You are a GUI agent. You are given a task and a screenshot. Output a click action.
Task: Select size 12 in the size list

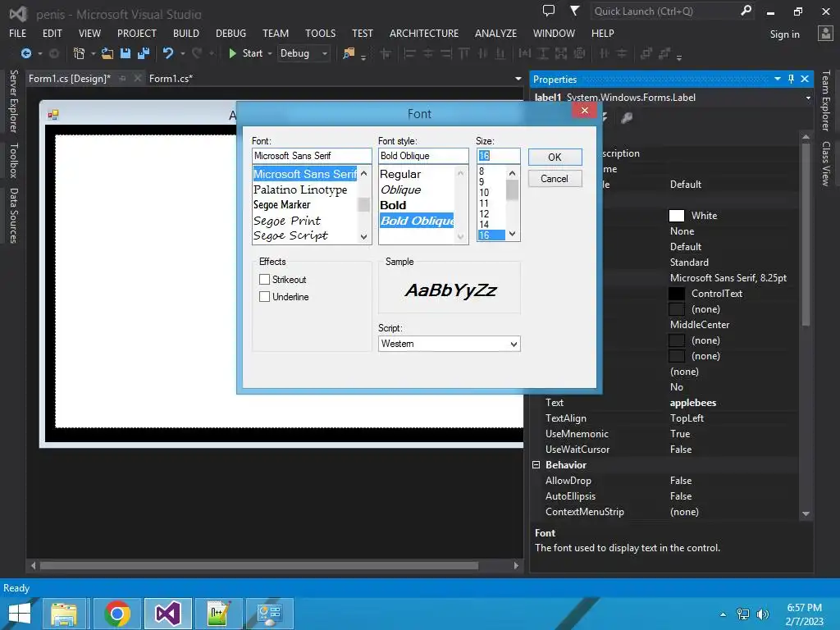point(484,214)
